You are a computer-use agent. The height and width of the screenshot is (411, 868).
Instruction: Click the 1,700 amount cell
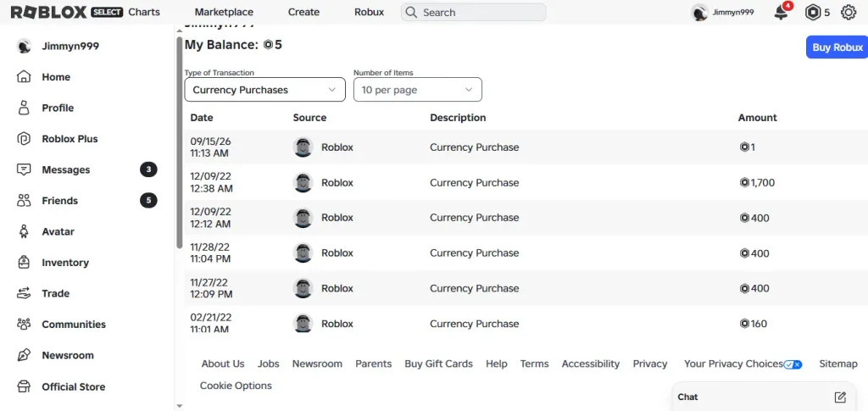pos(757,182)
